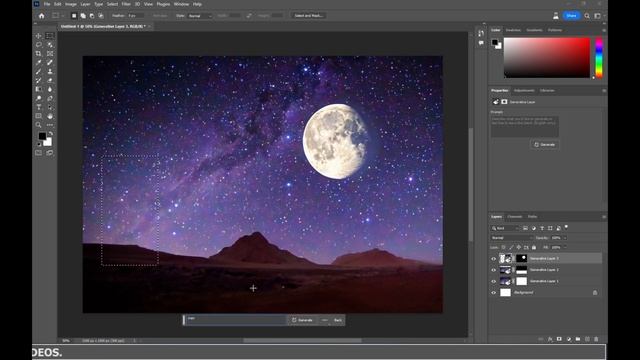This screenshot has width=640, height=360.
Task: Open the Layers panel menu
Action: click(x=604, y=217)
